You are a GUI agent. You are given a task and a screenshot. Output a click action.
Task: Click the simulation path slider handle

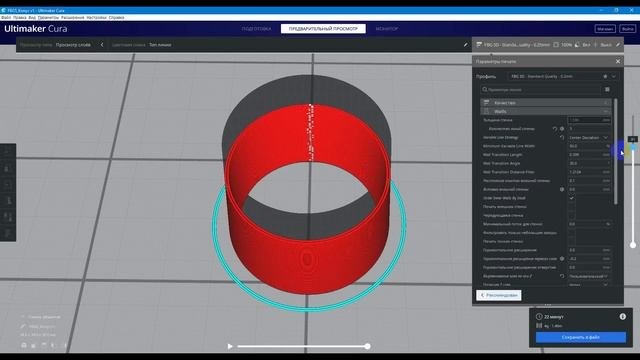click(x=367, y=346)
